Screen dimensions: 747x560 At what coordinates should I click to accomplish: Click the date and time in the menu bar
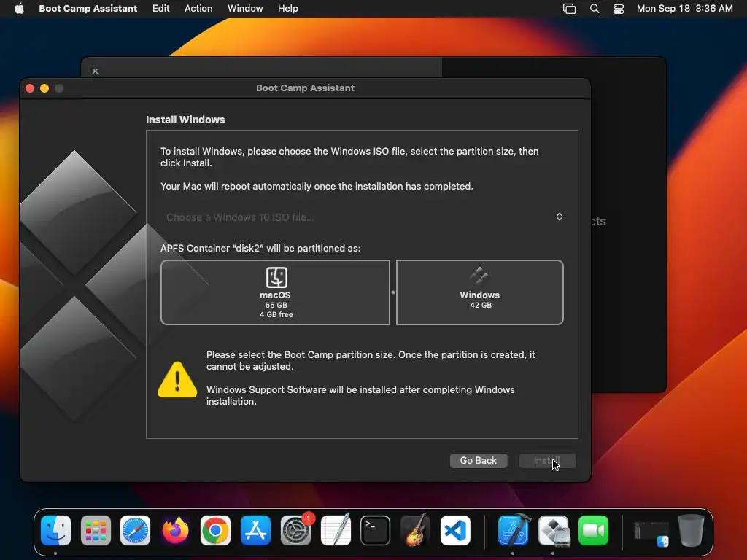point(684,8)
